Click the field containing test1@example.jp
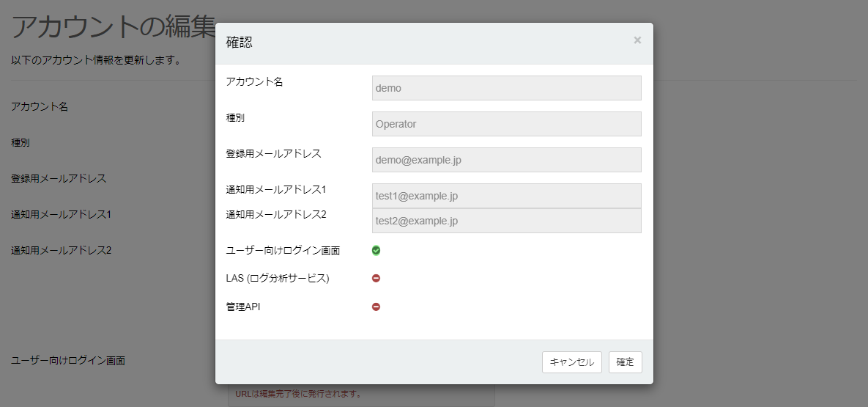This screenshot has height=407, width=868. tap(506, 196)
